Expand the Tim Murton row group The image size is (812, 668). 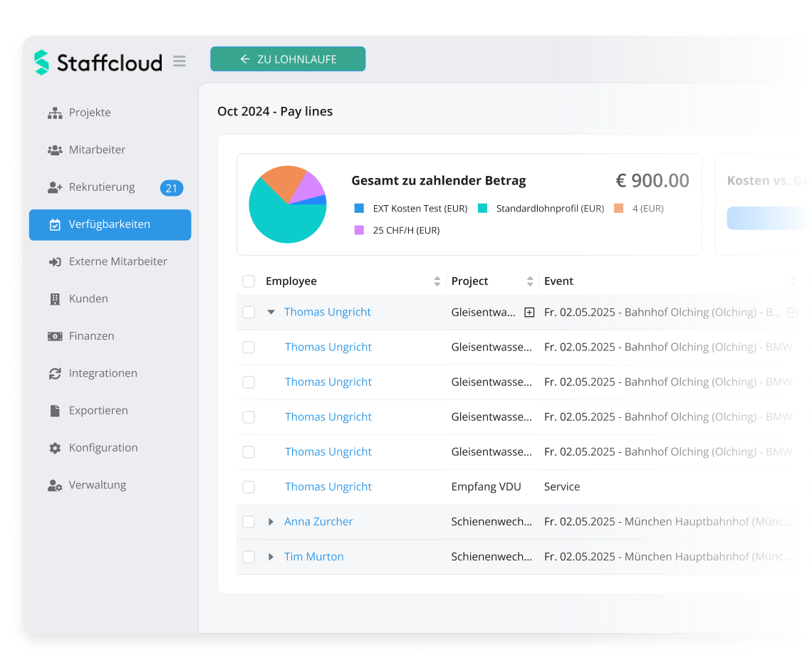[271, 557]
